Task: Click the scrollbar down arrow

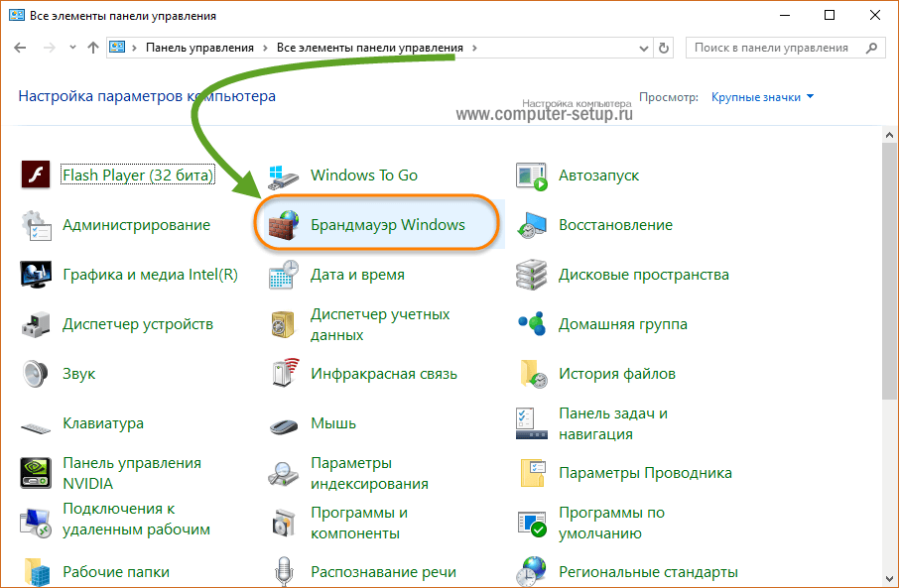Action: 889,578
